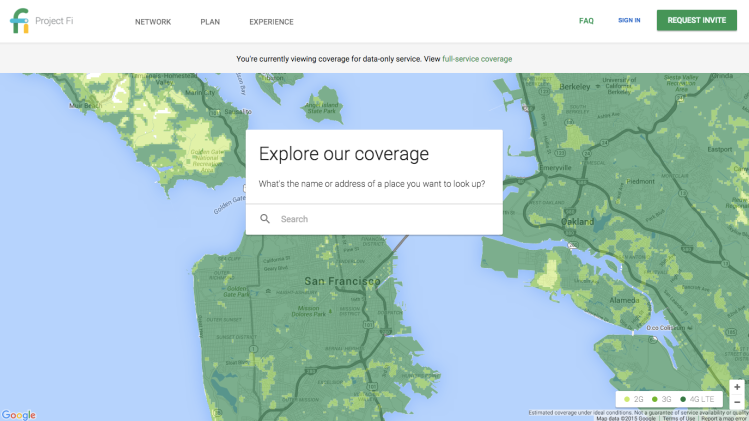
Task: Click the Project Fi text wordmark
Action: 54,21
